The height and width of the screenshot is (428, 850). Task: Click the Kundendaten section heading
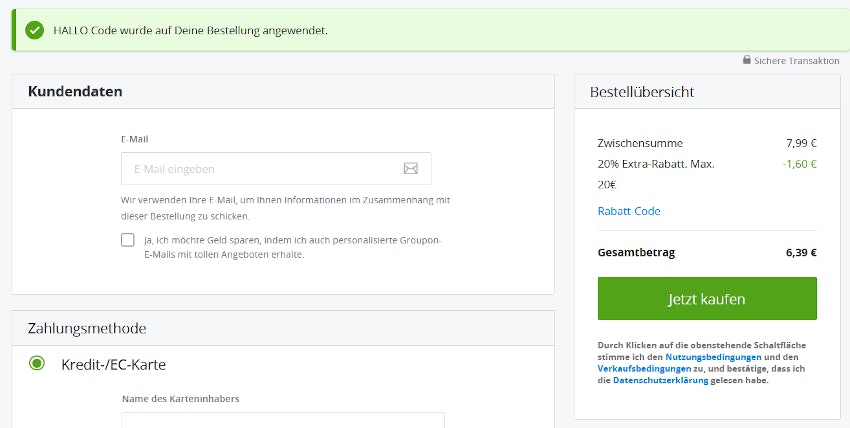(75, 91)
